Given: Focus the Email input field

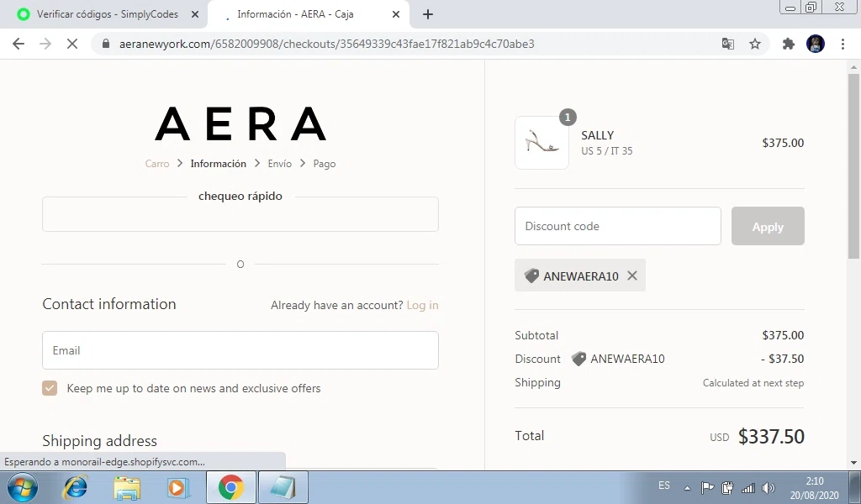Looking at the screenshot, I should [240, 350].
